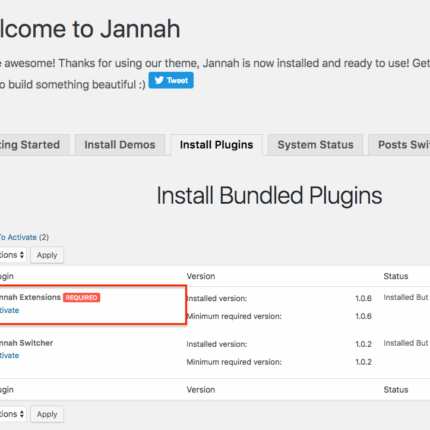The image size is (430, 430).
Task: Open the bottom bulk actions dropdown
Action: (x=12, y=414)
